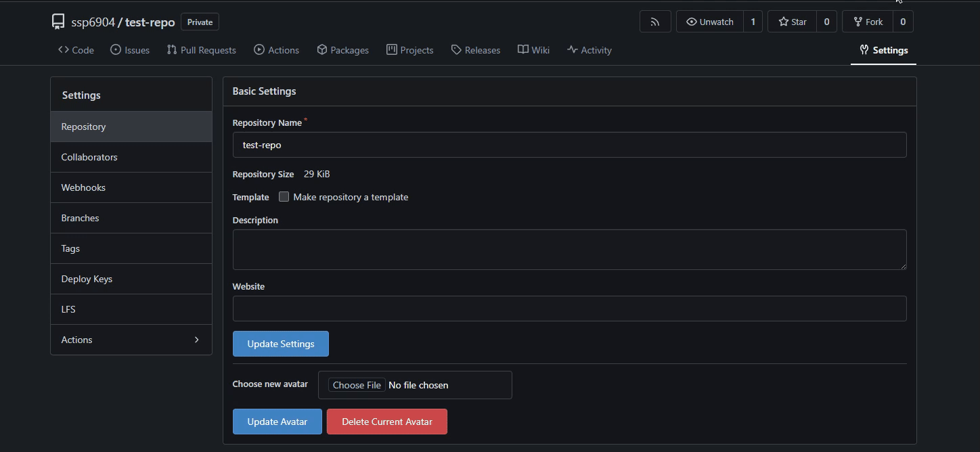Select Deploy Keys in settings sidebar
Image resolution: width=980 pixels, height=452 pixels.
point(87,279)
